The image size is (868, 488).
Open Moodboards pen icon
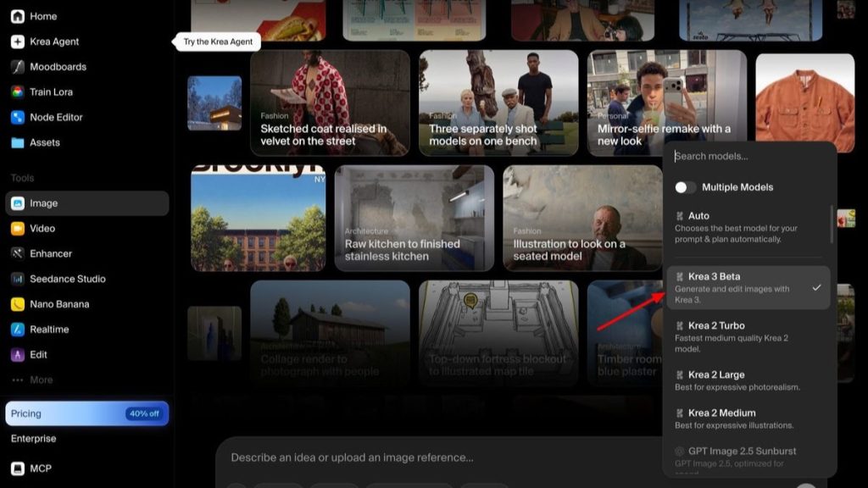tap(17, 67)
